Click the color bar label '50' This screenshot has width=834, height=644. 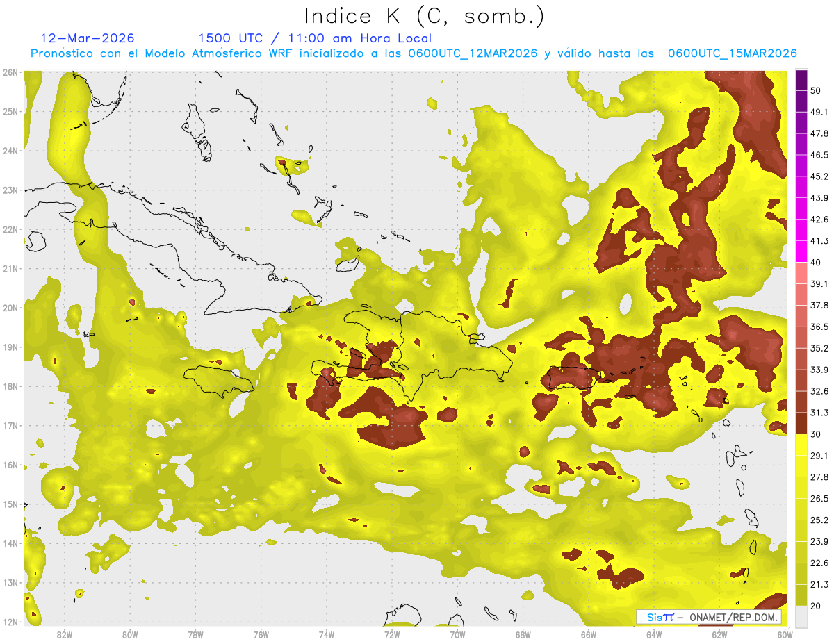click(x=817, y=90)
